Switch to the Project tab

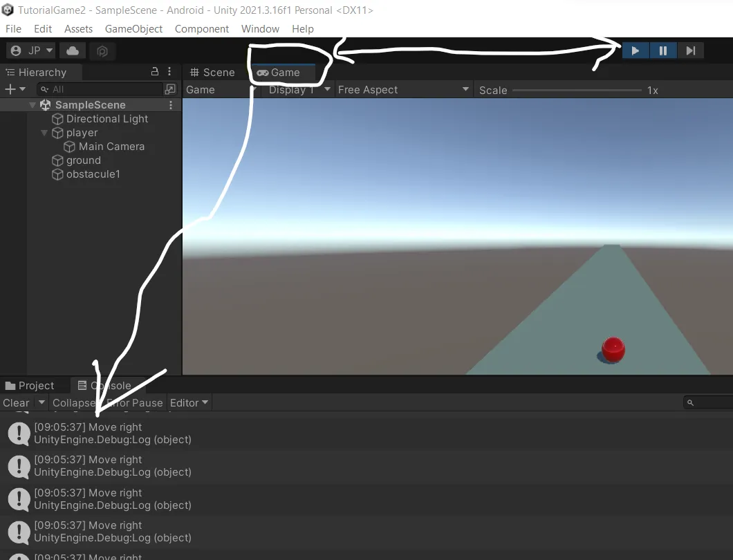[x=30, y=386]
